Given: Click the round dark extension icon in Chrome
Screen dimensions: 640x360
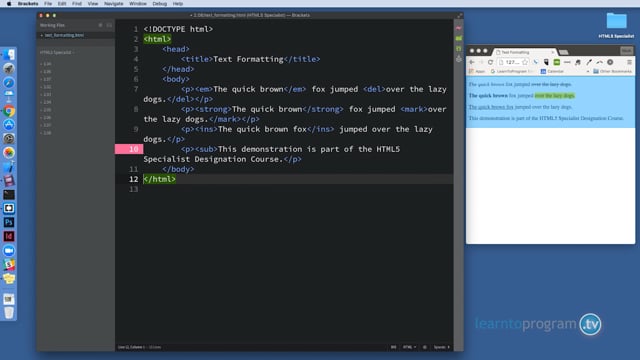Looking at the screenshot, I should click(610, 62).
